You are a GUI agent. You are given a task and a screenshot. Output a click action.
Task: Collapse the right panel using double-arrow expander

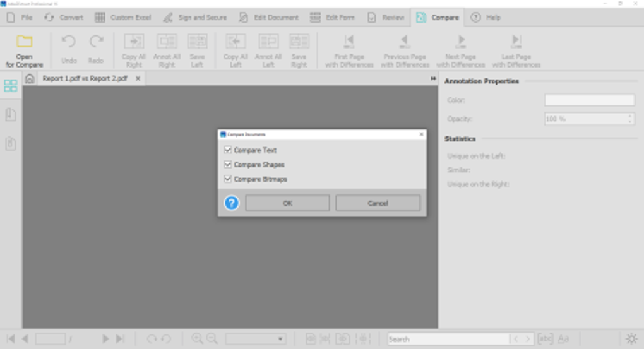pos(433,79)
